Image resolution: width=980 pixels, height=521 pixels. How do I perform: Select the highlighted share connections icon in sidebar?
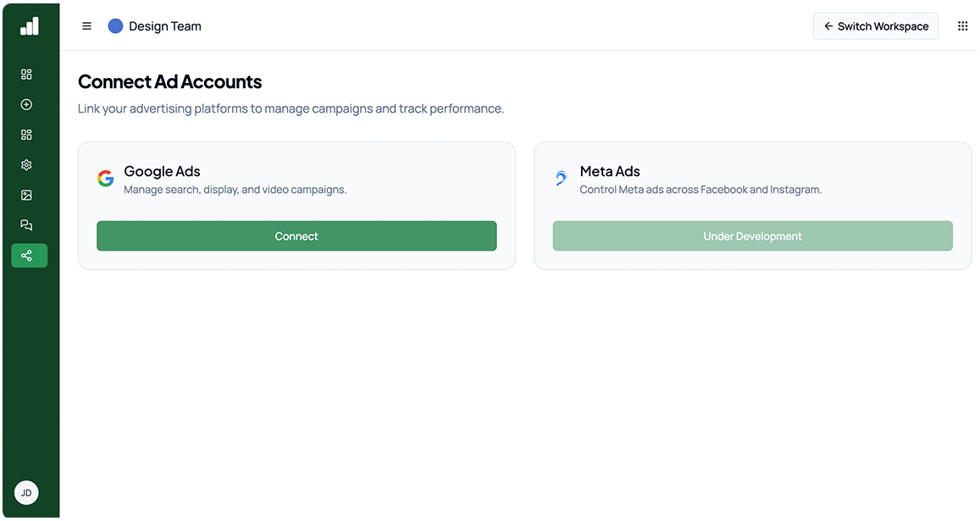30,255
